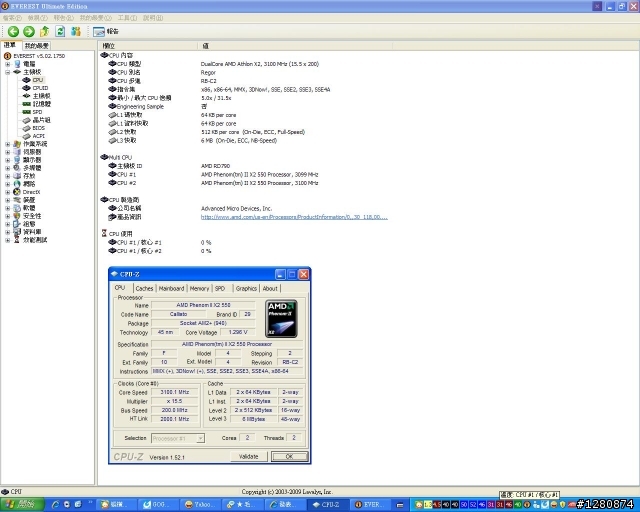
Task: Open the 檢視(V) view menu
Action: pos(38,18)
